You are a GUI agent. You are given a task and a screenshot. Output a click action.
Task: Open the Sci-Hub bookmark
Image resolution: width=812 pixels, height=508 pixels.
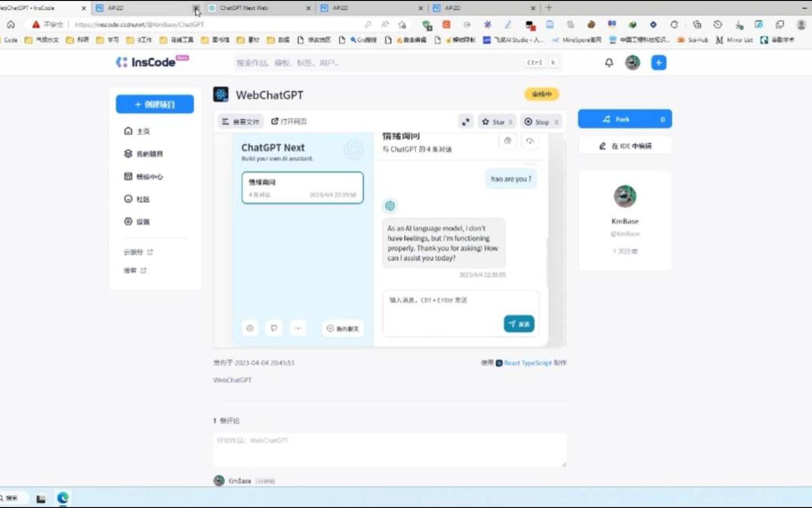click(x=693, y=40)
